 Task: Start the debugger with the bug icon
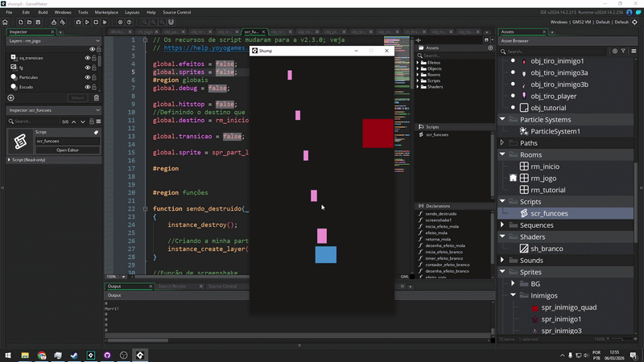[x=78, y=23]
